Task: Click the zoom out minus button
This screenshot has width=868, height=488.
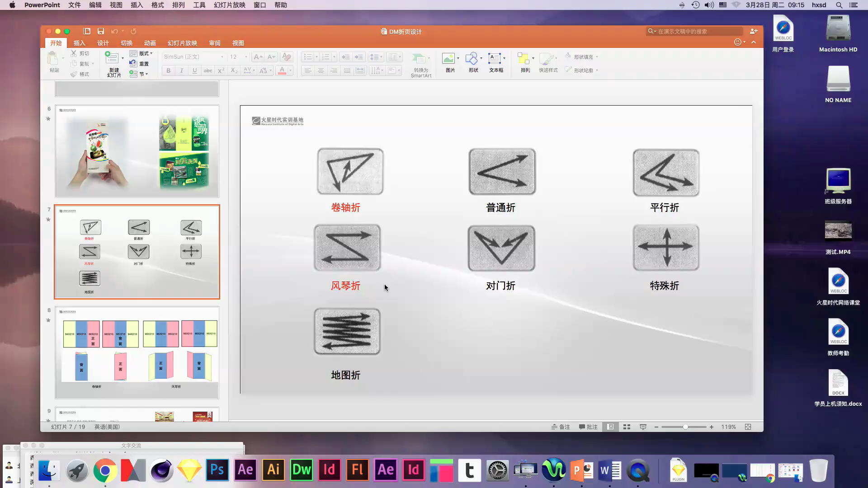Action: tap(656, 427)
